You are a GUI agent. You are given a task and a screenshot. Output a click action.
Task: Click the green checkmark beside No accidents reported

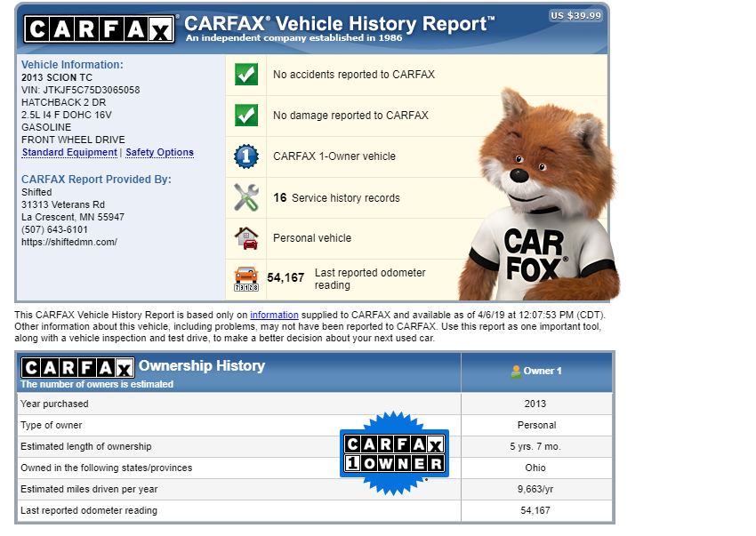246,75
